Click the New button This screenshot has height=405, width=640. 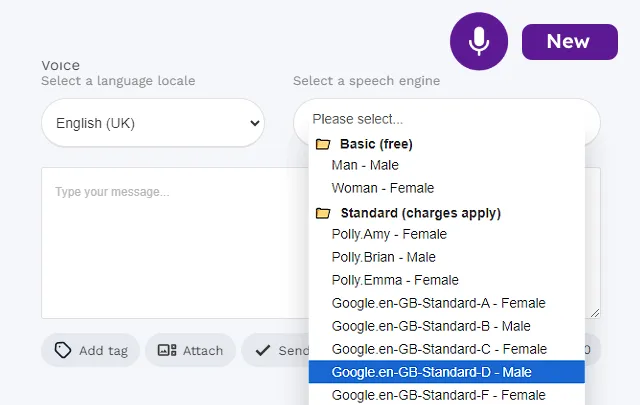[x=570, y=42]
